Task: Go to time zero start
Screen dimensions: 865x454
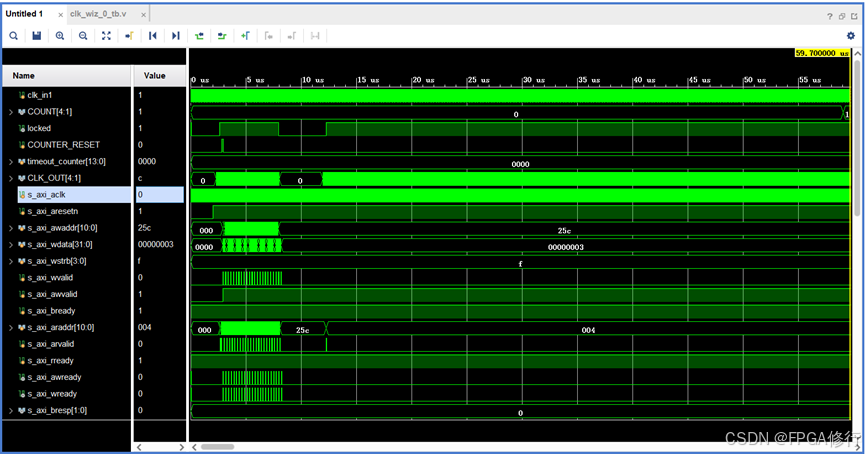Action: tap(153, 36)
